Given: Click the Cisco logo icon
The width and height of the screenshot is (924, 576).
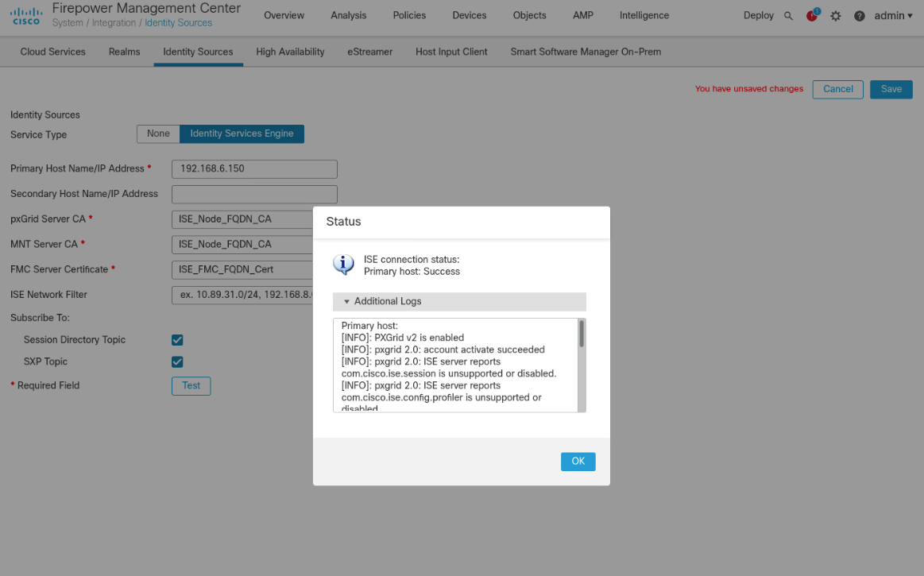Looking at the screenshot, I should [26, 16].
